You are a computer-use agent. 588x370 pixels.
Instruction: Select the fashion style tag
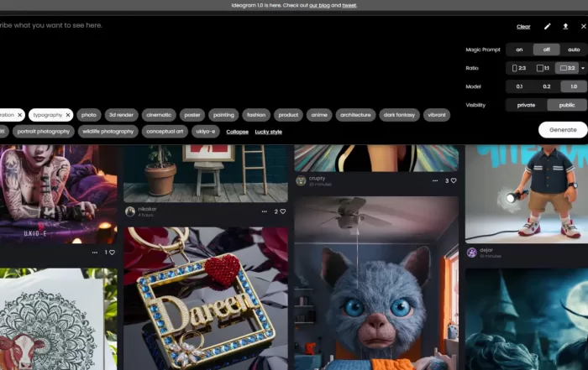(x=256, y=115)
